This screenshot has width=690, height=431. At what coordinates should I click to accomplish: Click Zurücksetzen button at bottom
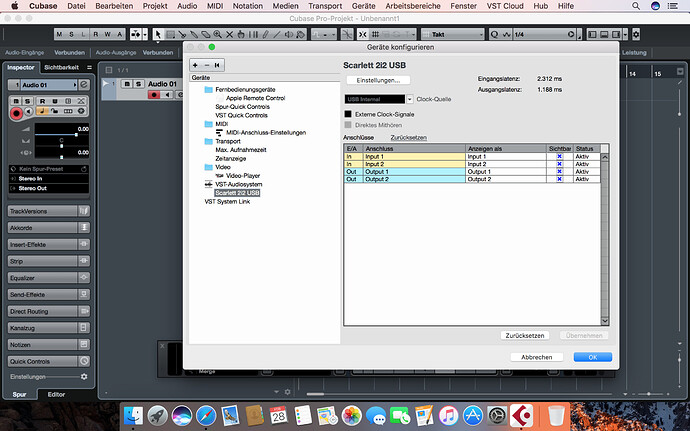pyautogui.click(x=525, y=335)
